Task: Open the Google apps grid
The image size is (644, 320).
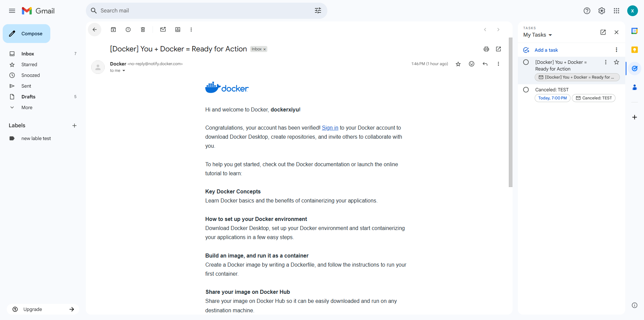Action: (616, 11)
